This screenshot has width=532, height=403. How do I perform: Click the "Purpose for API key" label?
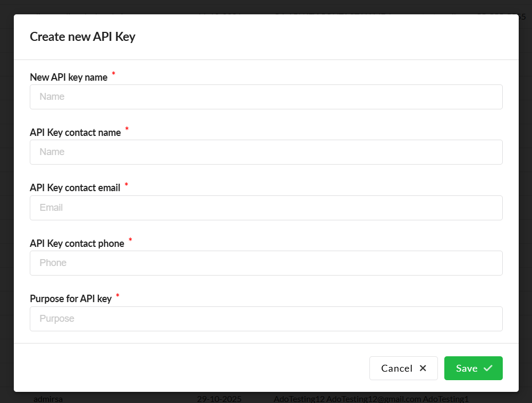pos(71,299)
